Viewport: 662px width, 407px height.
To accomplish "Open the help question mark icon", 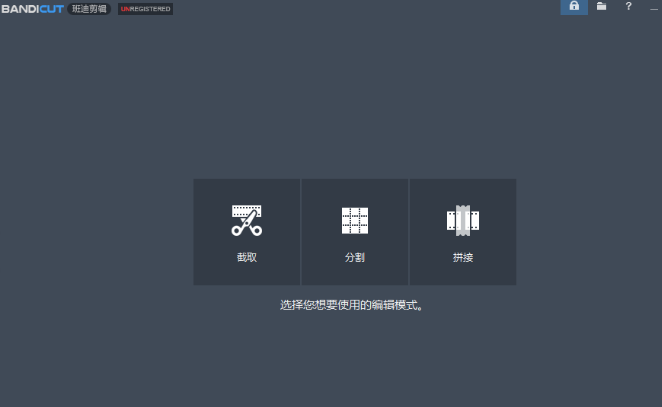I will (628, 6).
